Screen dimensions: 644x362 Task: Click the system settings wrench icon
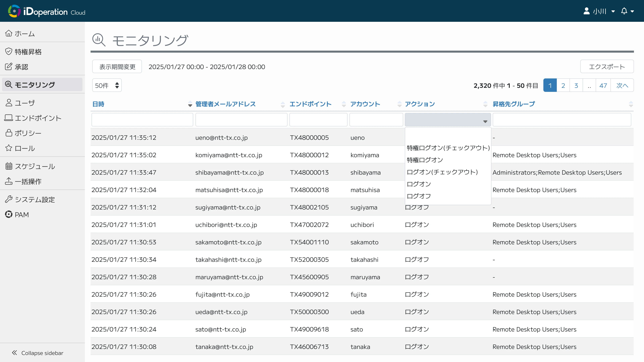[x=9, y=199]
